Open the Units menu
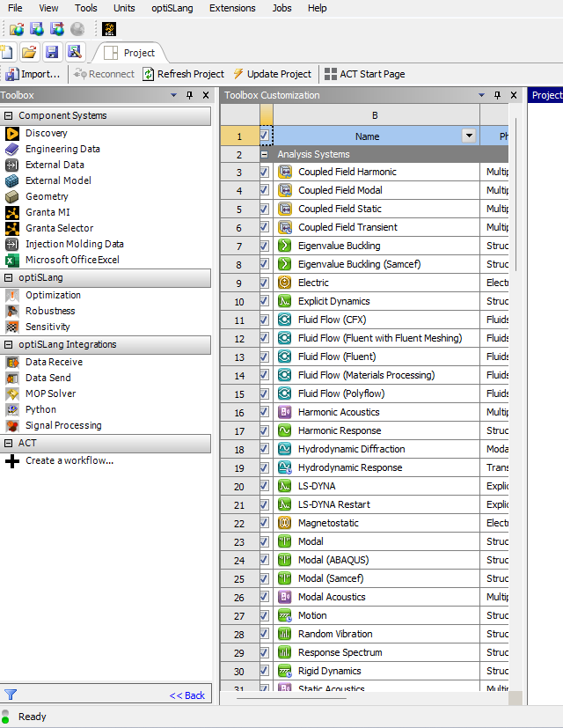563x728 pixels. coord(124,8)
